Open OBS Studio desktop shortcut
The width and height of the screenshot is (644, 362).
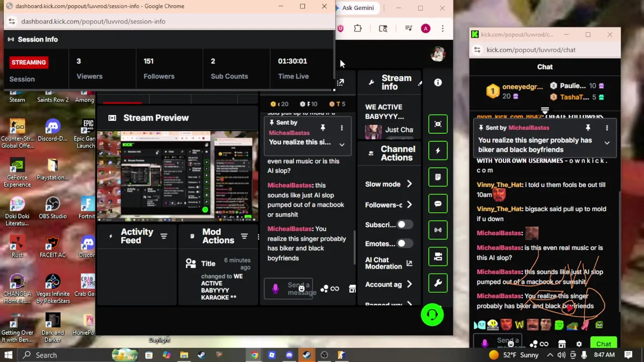pyautogui.click(x=53, y=208)
